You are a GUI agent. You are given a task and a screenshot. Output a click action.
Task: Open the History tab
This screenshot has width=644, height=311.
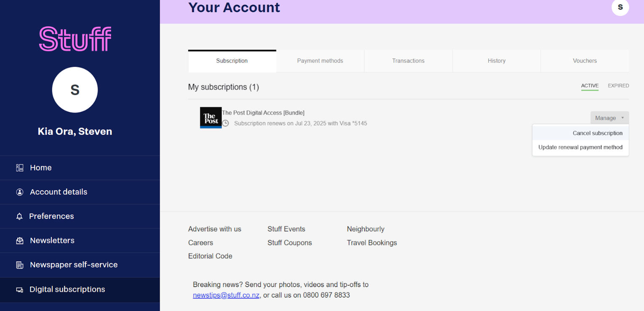497,61
